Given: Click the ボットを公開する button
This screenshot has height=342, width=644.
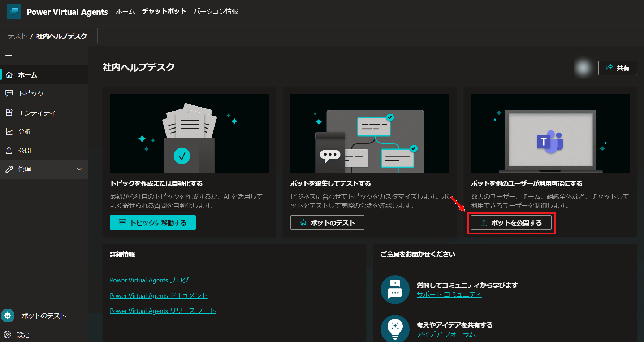Looking at the screenshot, I should [x=511, y=222].
